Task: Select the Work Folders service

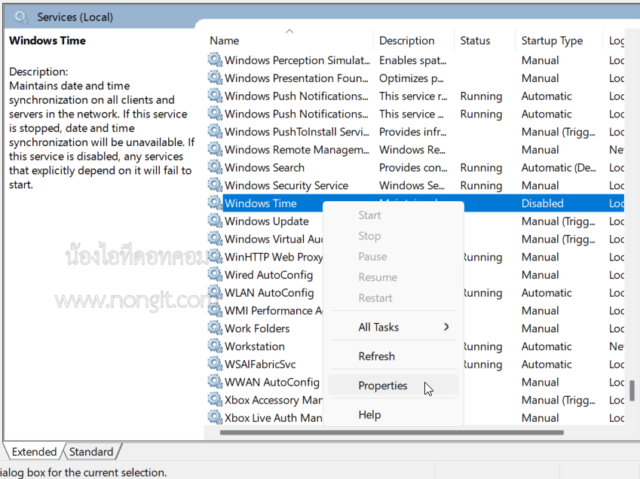Action: tap(257, 328)
